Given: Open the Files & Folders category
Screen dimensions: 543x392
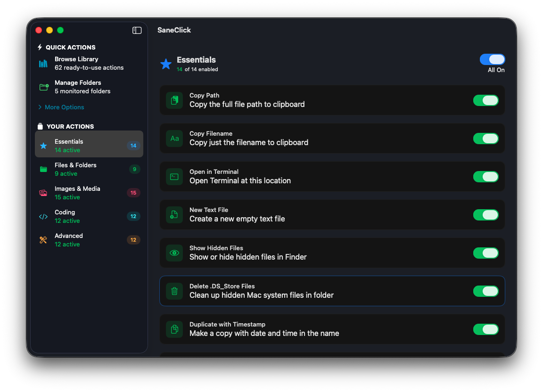Looking at the screenshot, I should click(89, 169).
